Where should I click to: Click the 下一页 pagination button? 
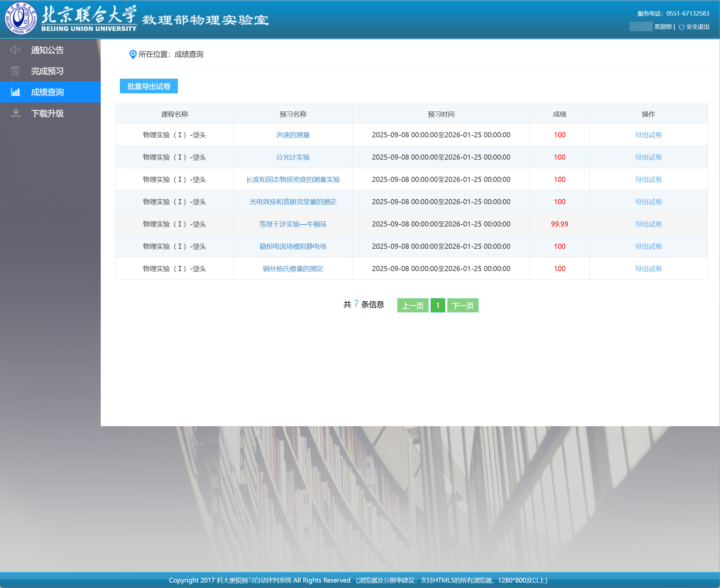pyautogui.click(x=462, y=305)
